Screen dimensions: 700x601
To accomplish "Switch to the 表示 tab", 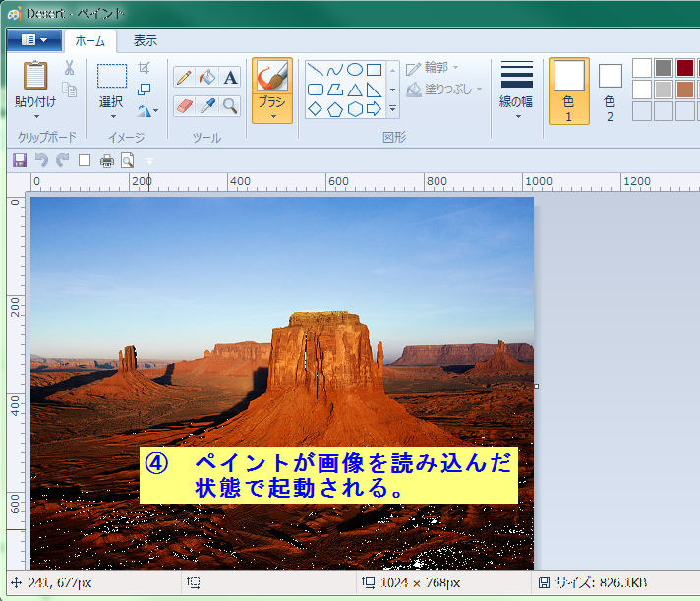I will coord(146,41).
